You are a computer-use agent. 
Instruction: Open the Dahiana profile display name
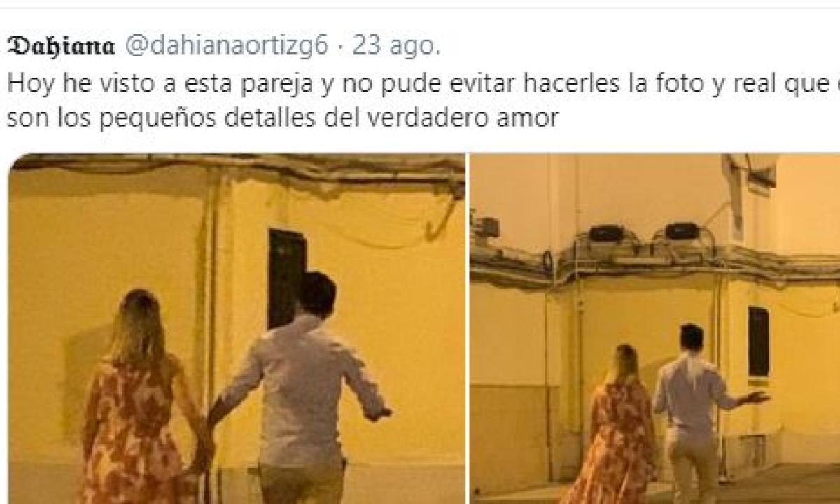point(61,47)
